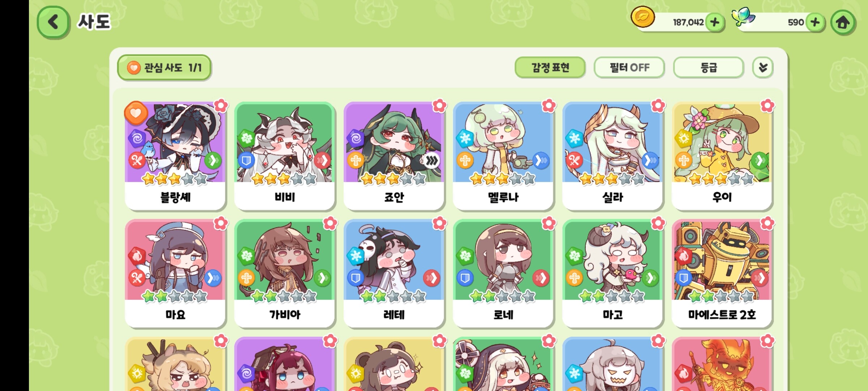Viewport: 868px width, 391px height.
Task: Select the 비비 character card
Action: point(285,156)
